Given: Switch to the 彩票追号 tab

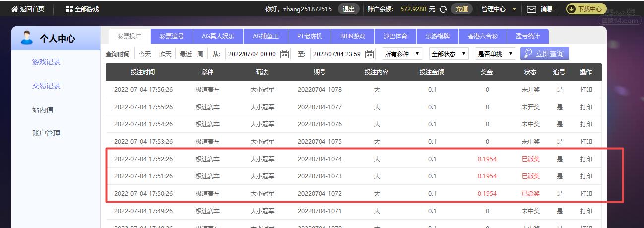Looking at the screenshot, I should pyautogui.click(x=172, y=36).
